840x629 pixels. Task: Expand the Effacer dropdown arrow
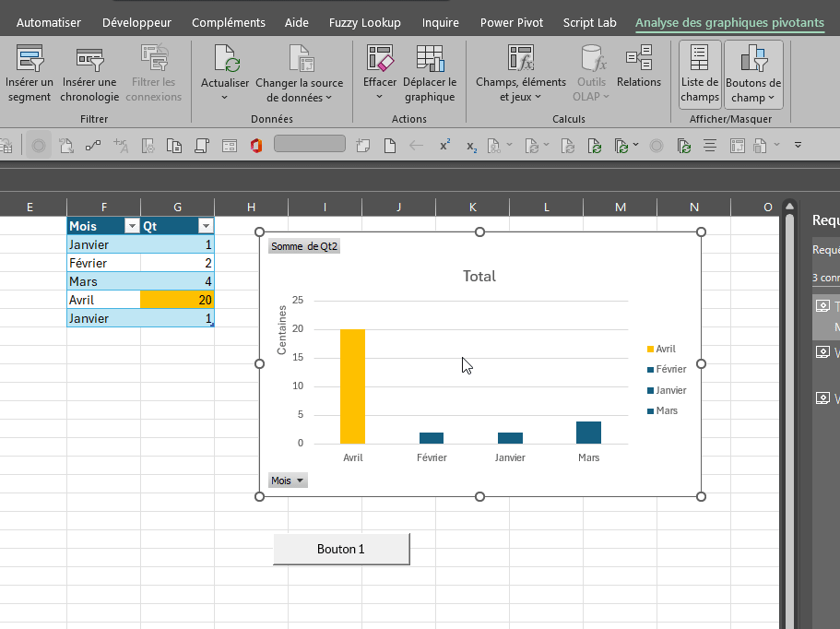pos(379,97)
